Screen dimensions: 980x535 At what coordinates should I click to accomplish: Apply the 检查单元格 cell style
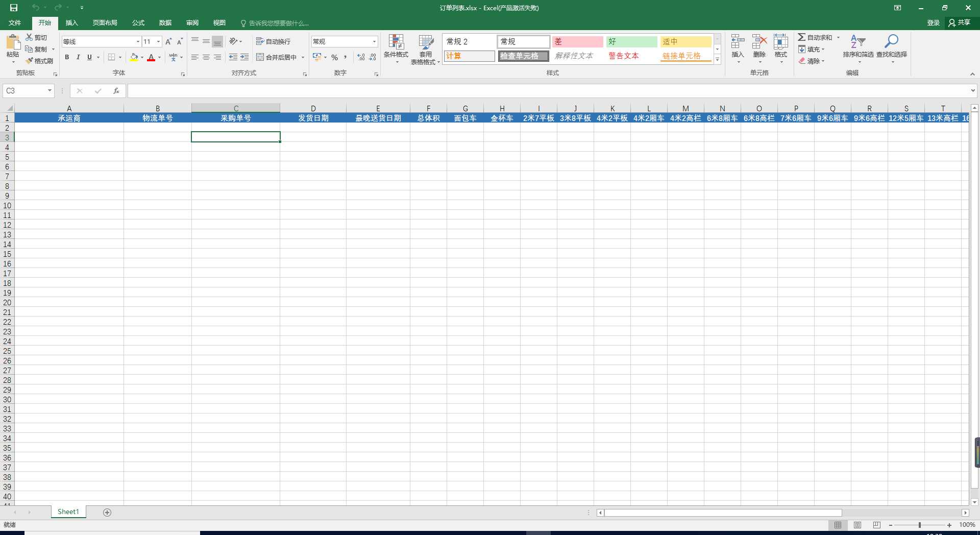pos(524,56)
